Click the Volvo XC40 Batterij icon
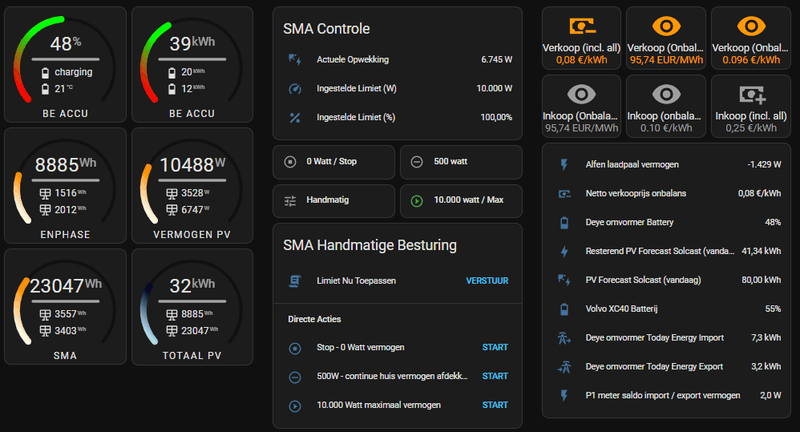The width and height of the screenshot is (800, 432). click(x=564, y=309)
